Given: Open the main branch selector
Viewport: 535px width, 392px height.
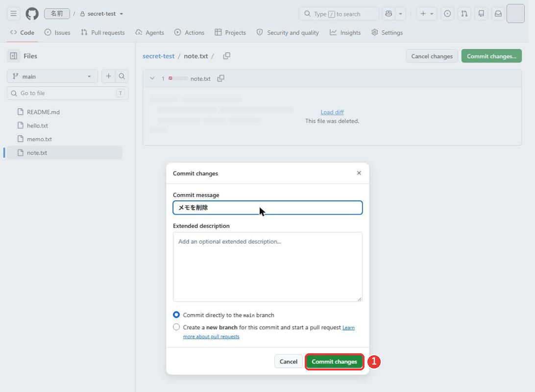Looking at the screenshot, I should coord(52,76).
